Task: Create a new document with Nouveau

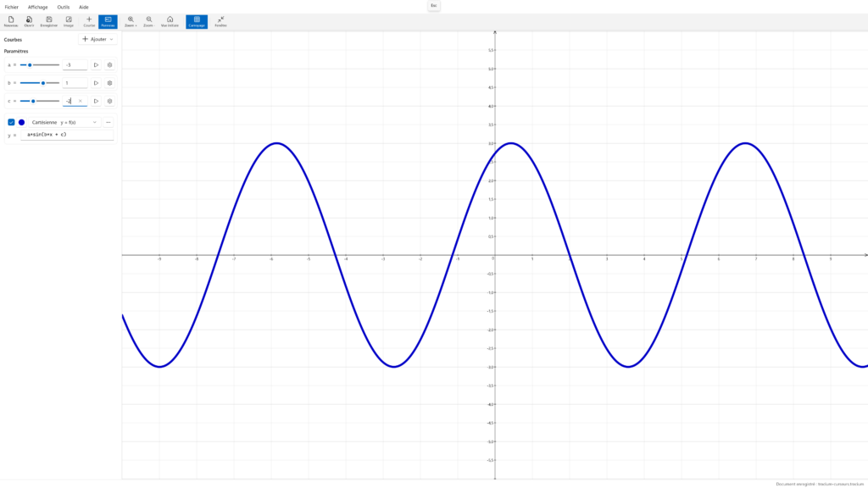Action: pyautogui.click(x=11, y=21)
